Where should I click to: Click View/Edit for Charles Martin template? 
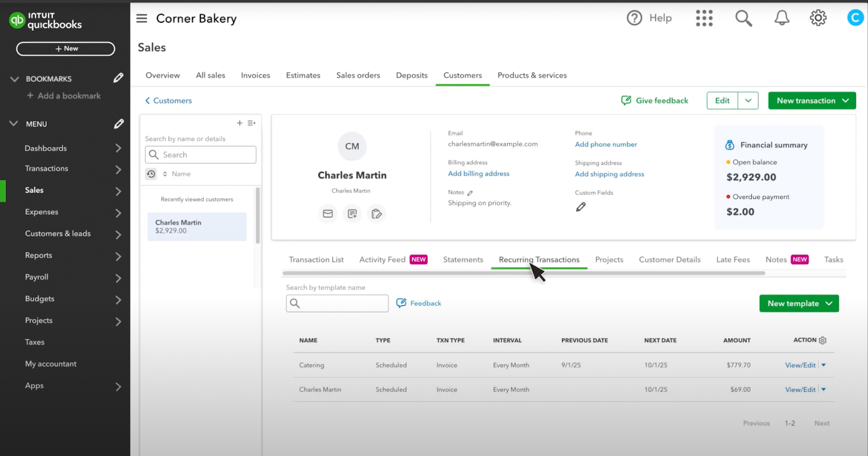click(800, 389)
